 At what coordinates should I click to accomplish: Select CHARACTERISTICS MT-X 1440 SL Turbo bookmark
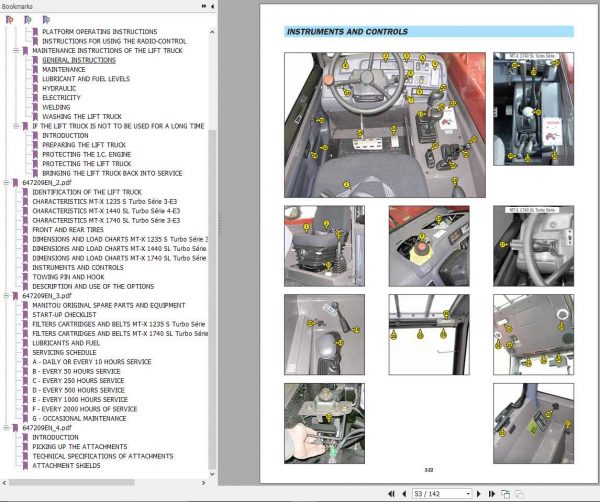point(106,211)
